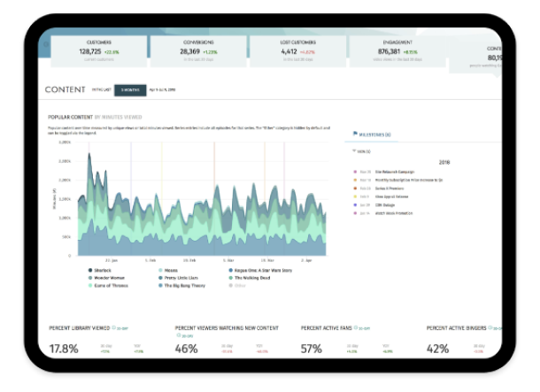Click the Series 8 Premiere milestone dot

point(355,188)
